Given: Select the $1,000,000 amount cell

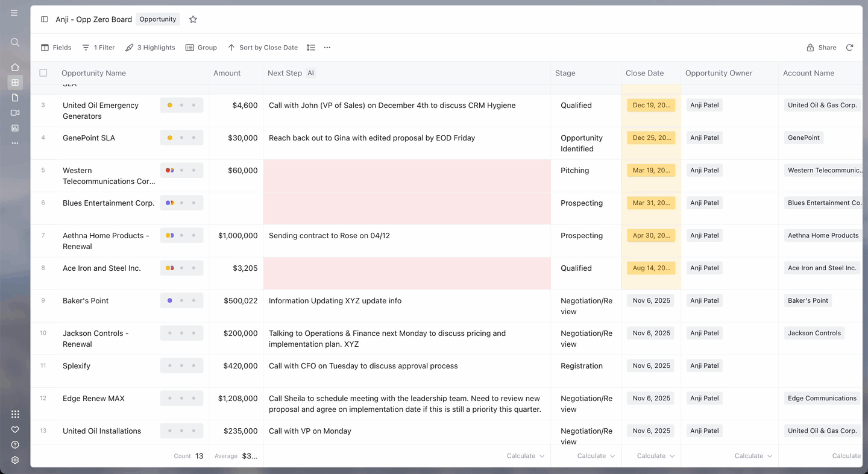Looking at the screenshot, I should [x=236, y=241].
